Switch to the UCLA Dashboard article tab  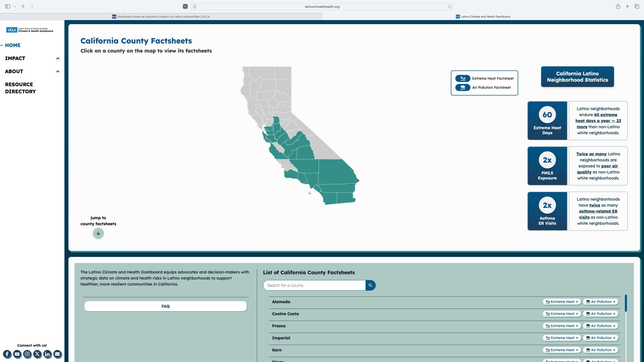tap(161, 16)
